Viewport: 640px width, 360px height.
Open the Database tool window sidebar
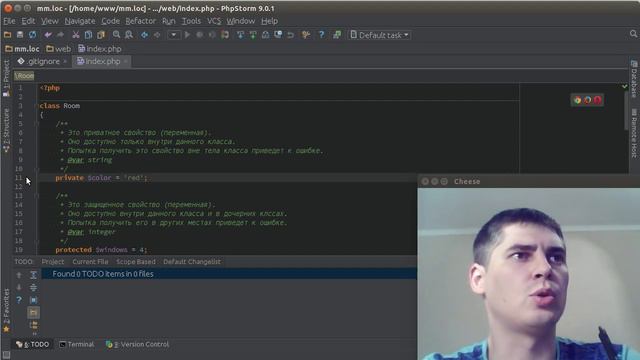tap(634, 79)
